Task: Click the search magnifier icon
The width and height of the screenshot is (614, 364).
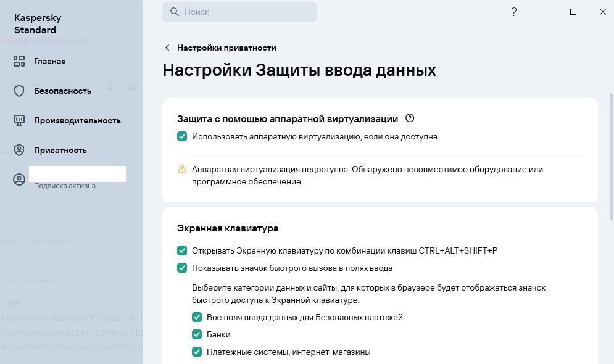Action: pos(174,12)
